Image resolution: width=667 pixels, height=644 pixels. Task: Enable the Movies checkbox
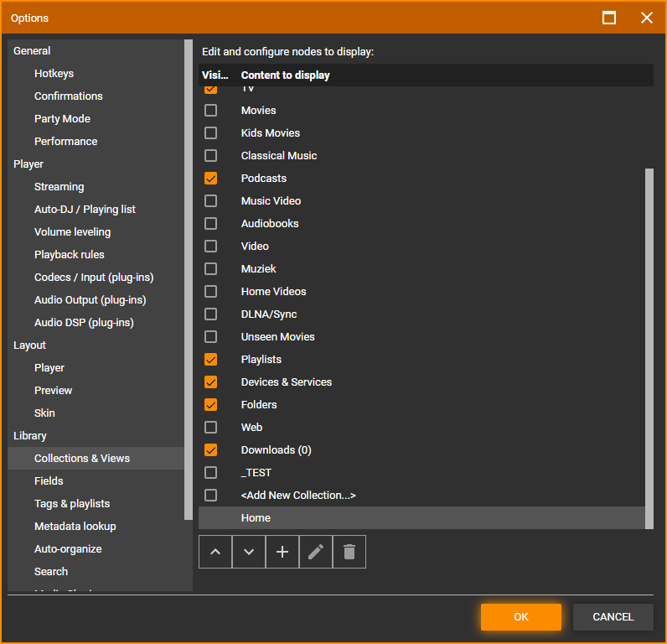point(210,111)
